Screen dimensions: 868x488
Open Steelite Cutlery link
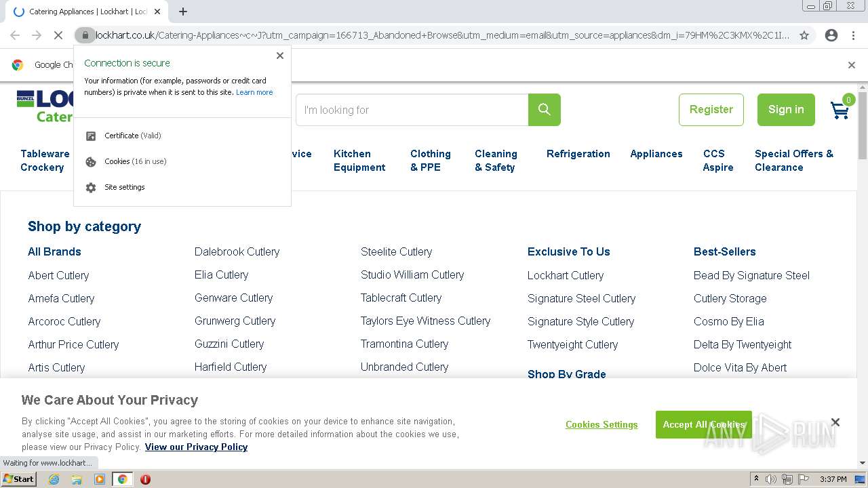click(x=397, y=251)
